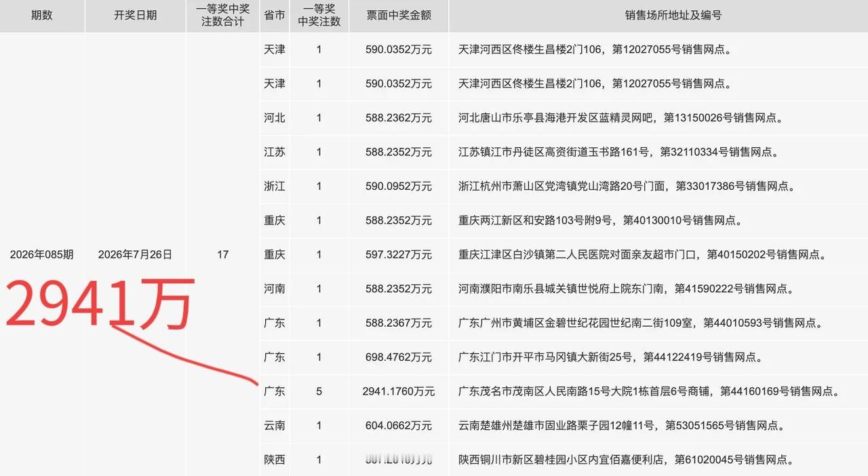Viewport: 868px width, 476px height.
Task: Select the 一等奖中奖注数合计 header cell
Action: (x=222, y=15)
